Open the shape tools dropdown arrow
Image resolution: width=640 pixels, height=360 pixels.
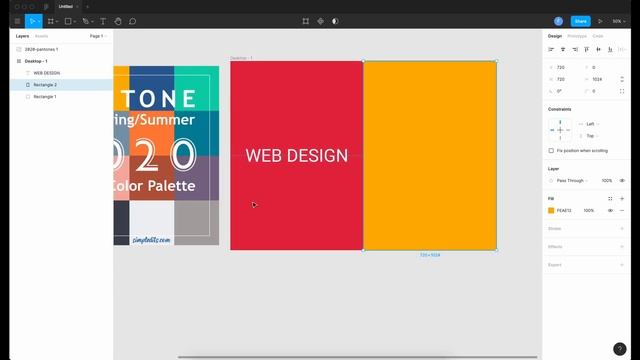74,21
